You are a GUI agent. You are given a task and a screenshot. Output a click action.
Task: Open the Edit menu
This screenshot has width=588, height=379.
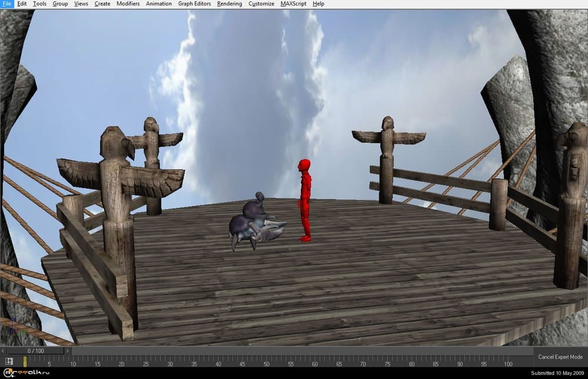pos(22,4)
